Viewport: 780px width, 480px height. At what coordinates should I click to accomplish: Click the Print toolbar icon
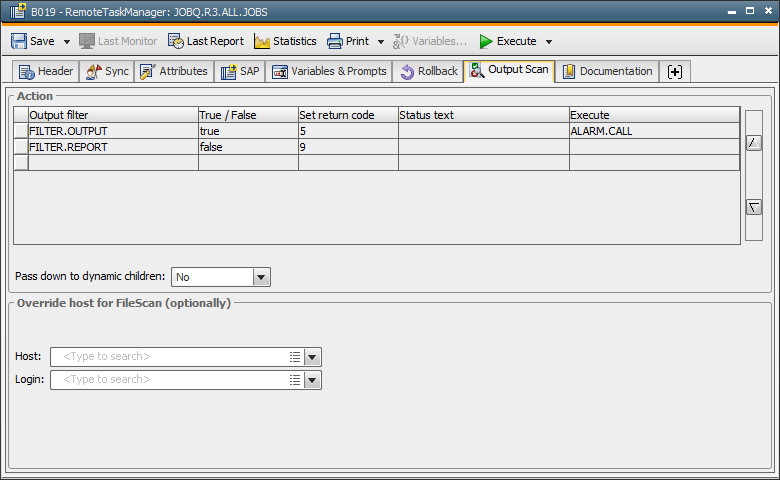(x=335, y=41)
